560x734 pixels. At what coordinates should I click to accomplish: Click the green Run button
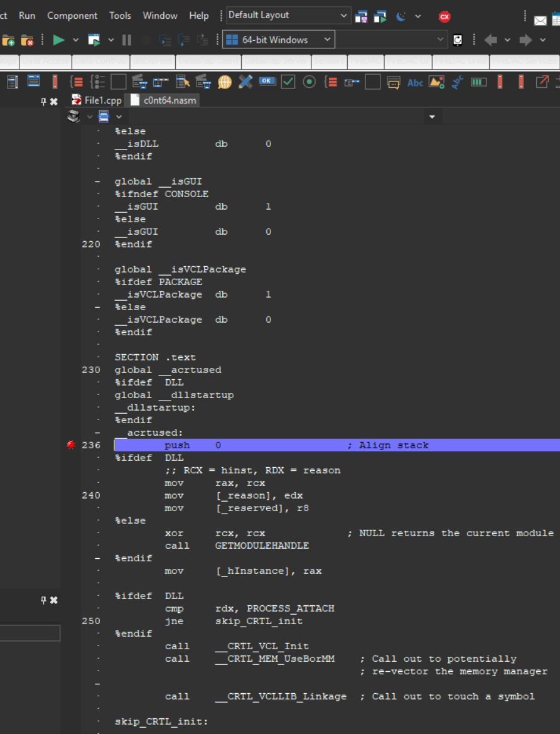pos(58,40)
